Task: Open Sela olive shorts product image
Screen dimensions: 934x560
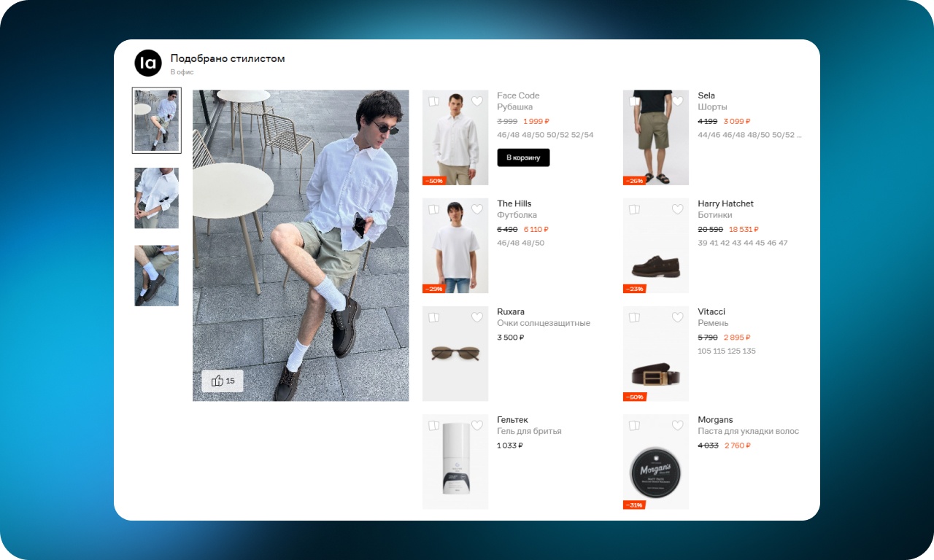Action: [656, 138]
